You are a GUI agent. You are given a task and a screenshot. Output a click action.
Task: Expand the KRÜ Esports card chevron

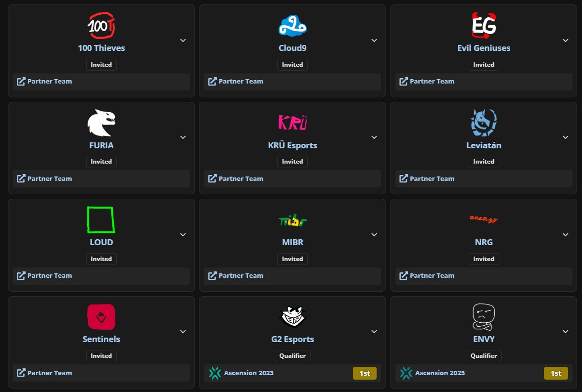pyautogui.click(x=374, y=137)
